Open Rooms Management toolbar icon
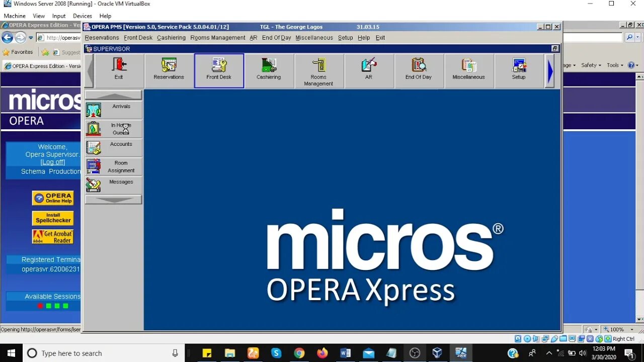This screenshot has width=644, height=362. click(318, 71)
